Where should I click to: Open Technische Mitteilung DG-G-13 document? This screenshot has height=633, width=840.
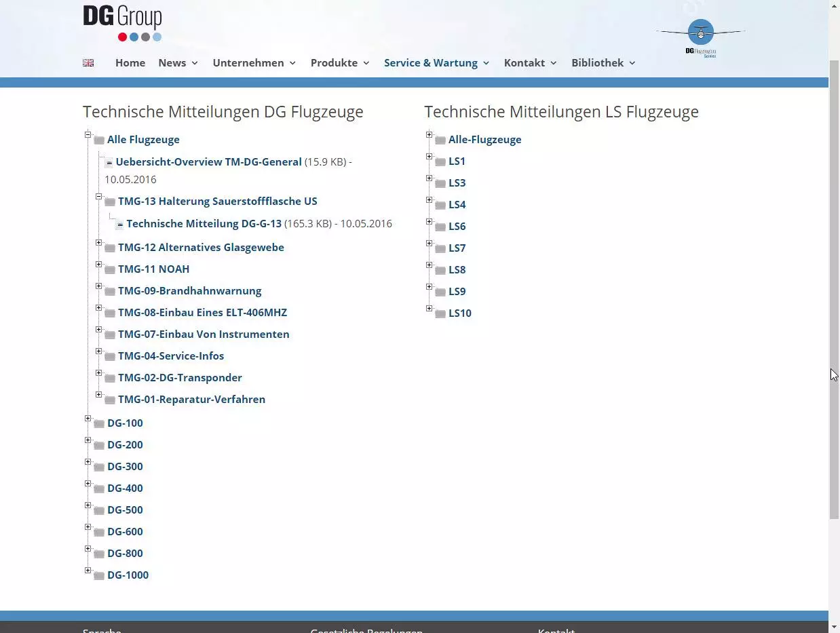tap(204, 223)
